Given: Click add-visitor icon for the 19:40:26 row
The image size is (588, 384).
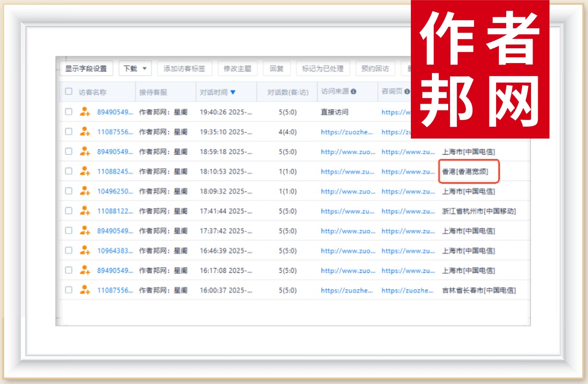Looking at the screenshot, I should 85,112.
